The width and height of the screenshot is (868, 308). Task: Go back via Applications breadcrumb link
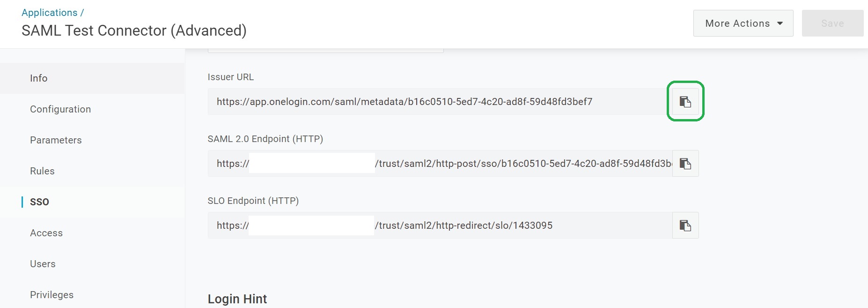(x=49, y=13)
